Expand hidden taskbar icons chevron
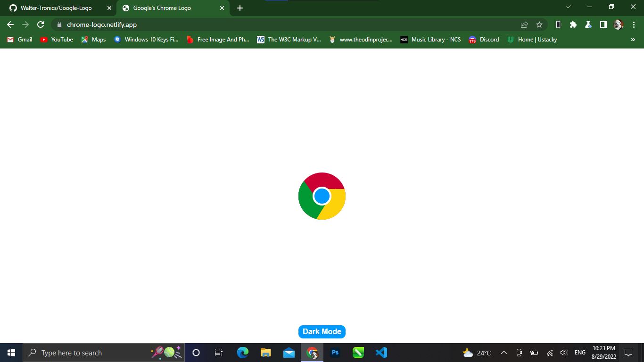This screenshot has width=644, height=362. [504, 353]
